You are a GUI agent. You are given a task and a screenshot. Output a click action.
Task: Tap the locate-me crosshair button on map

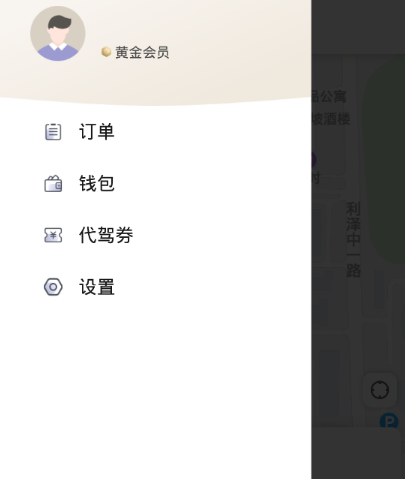click(x=380, y=390)
